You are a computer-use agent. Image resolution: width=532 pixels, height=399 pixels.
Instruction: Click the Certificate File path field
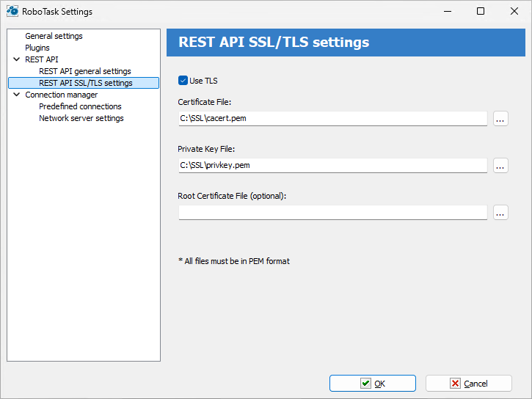tap(333, 119)
